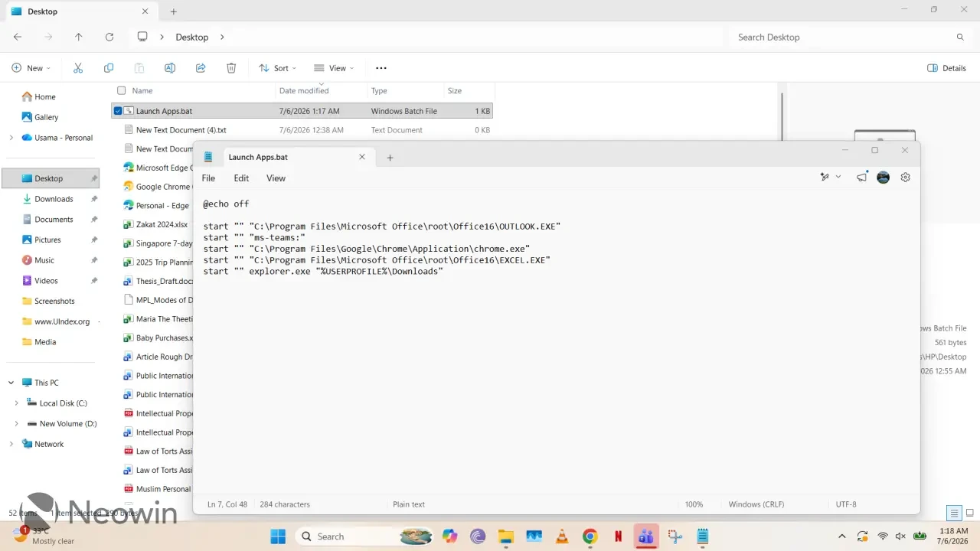Click the Copy icon in Explorer toolbar

point(109,68)
